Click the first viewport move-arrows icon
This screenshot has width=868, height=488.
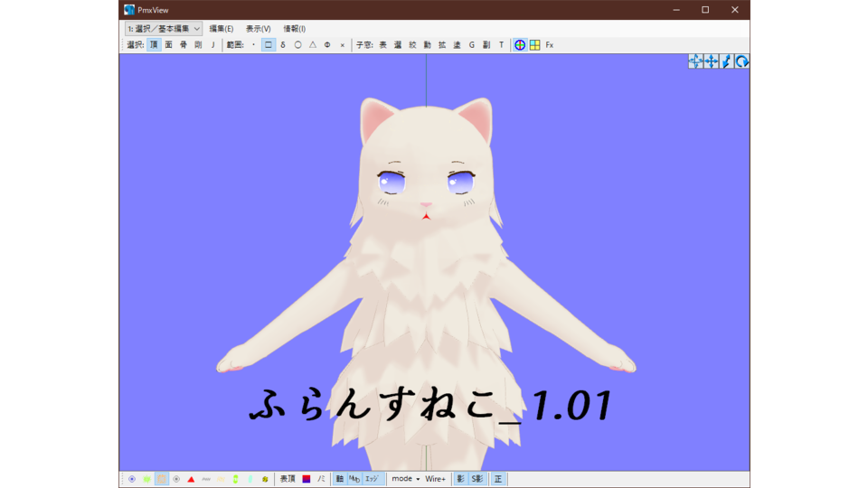pos(695,61)
